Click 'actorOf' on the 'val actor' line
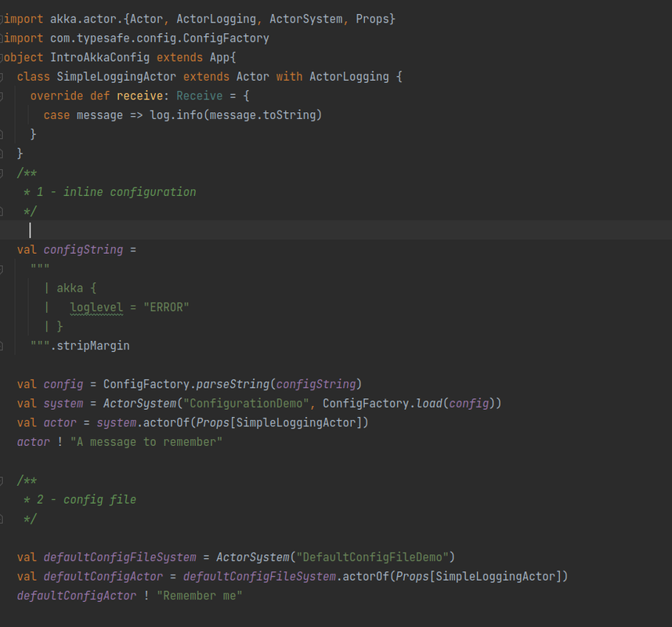The image size is (672, 627). pos(166,422)
